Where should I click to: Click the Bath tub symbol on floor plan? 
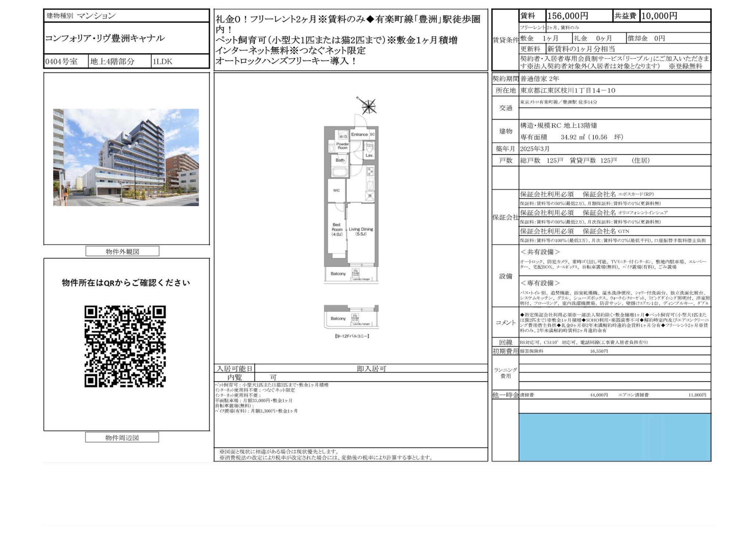(x=339, y=172)
